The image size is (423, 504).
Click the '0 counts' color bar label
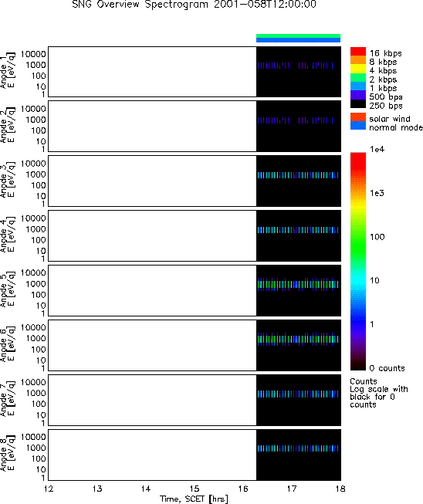pos(387,368)
